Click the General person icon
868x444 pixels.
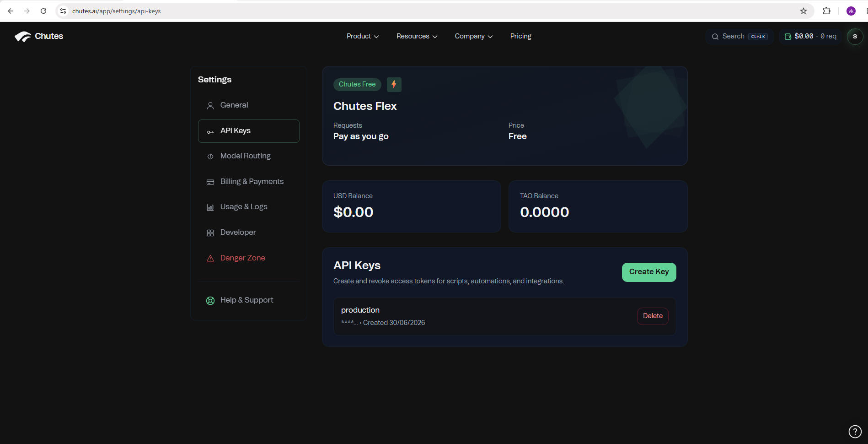210,106
